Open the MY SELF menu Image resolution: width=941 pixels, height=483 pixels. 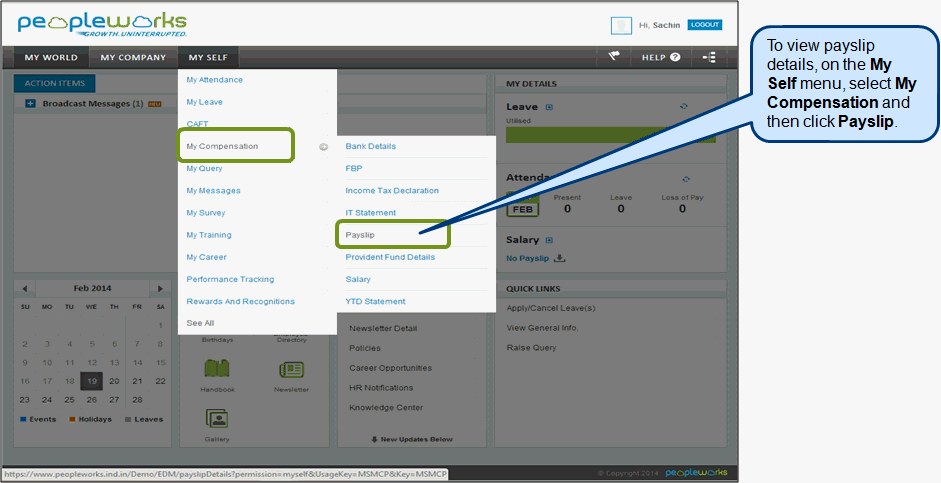(208, 58)
